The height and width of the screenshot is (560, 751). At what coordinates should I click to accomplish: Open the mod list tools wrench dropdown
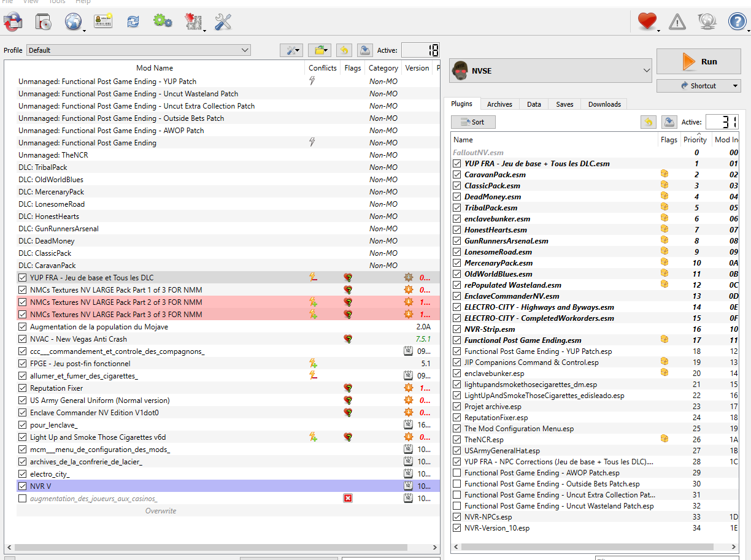click(x=291, y=50)
